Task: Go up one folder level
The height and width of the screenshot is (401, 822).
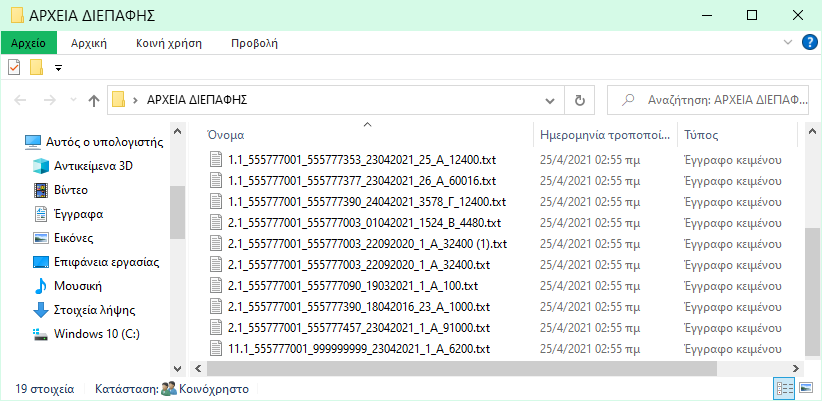Action: pyautogui.click(x=94, y=100)
